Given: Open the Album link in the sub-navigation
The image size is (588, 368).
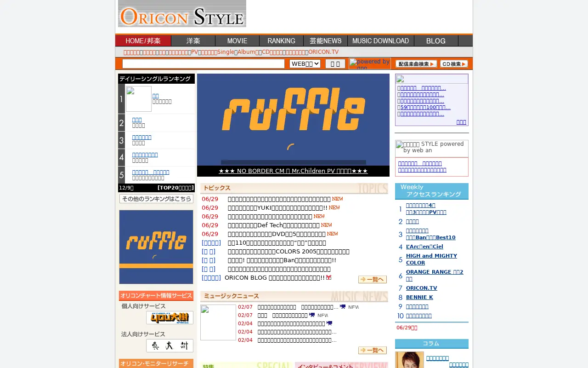Looking at the screenshot, I should point(246,52).
